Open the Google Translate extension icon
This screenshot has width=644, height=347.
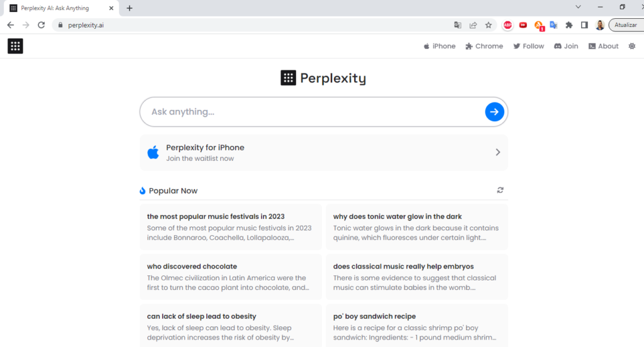[553, 25]
